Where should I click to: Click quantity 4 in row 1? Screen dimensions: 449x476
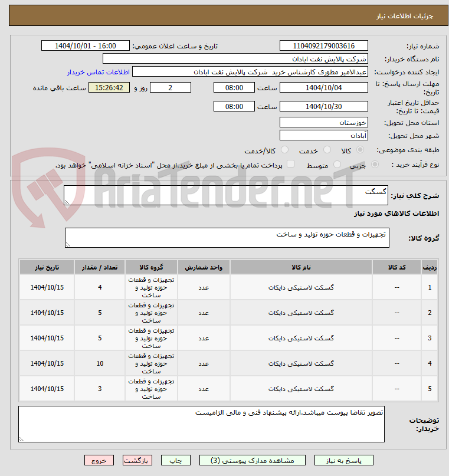tap(100, 287)
